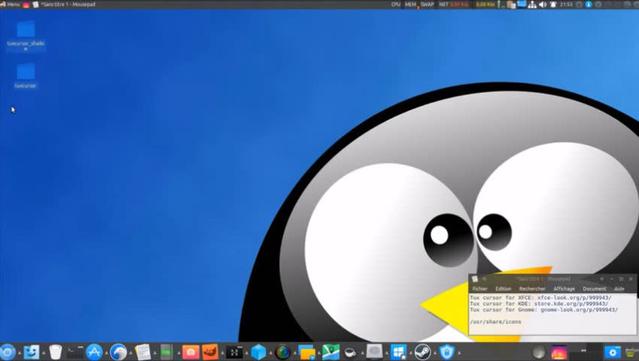Open the Fichier menu in Mousepad
The width and height of the screenshot is (639, 361).
click(x=480, y=288)
